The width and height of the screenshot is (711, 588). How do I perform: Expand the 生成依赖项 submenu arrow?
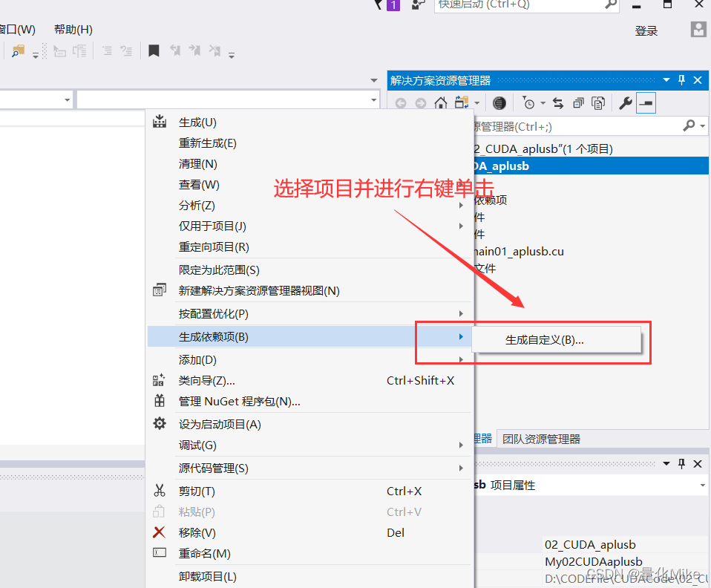coord(464,336)
